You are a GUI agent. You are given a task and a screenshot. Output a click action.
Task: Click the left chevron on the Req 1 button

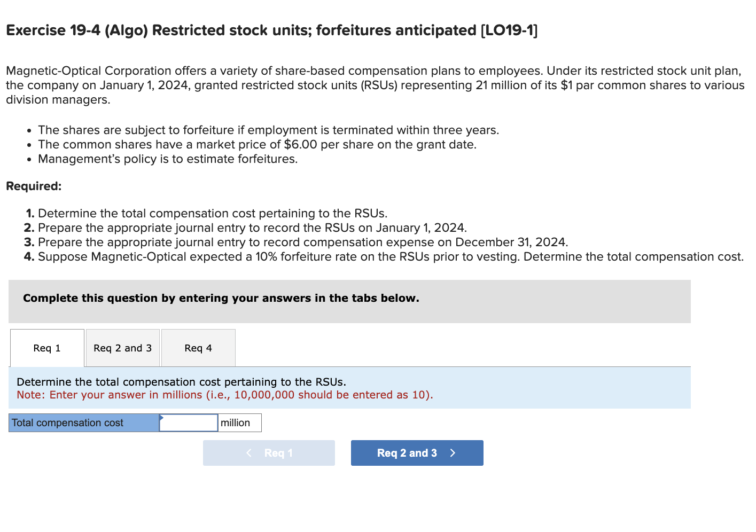click(x=248, y=452)
